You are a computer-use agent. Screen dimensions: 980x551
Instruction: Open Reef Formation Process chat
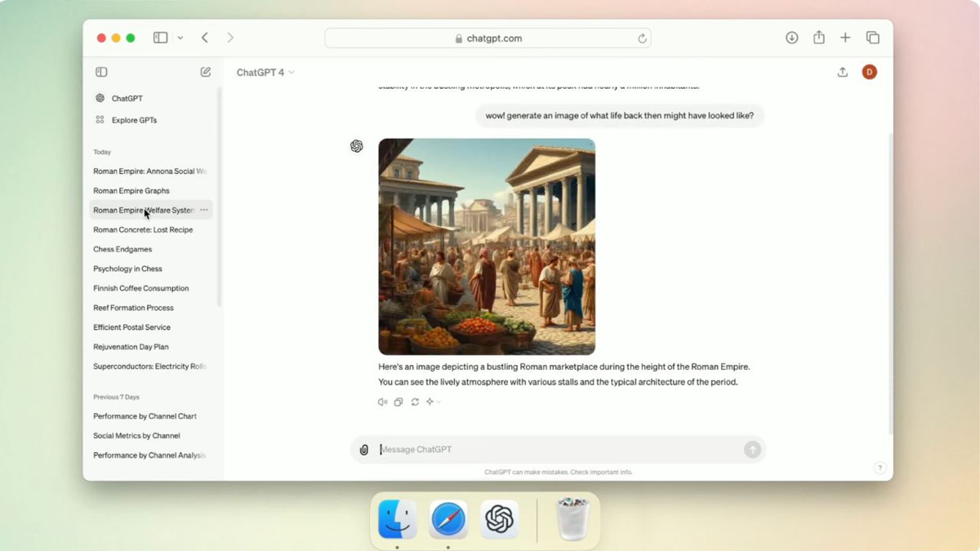tap(133, 309)
